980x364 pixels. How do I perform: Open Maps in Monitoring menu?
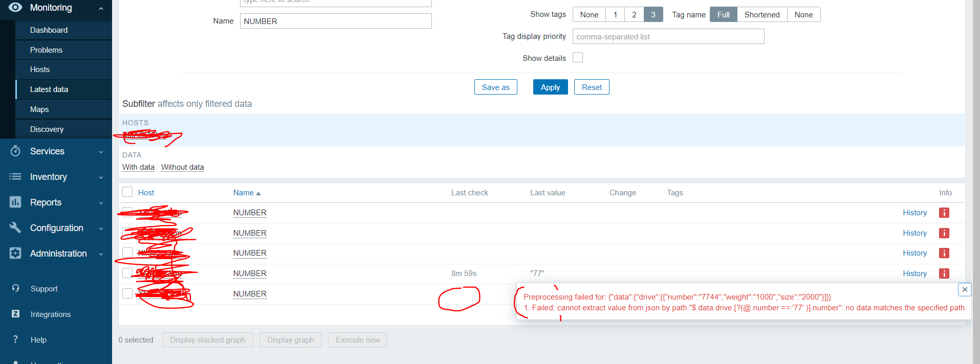(64, 109)
